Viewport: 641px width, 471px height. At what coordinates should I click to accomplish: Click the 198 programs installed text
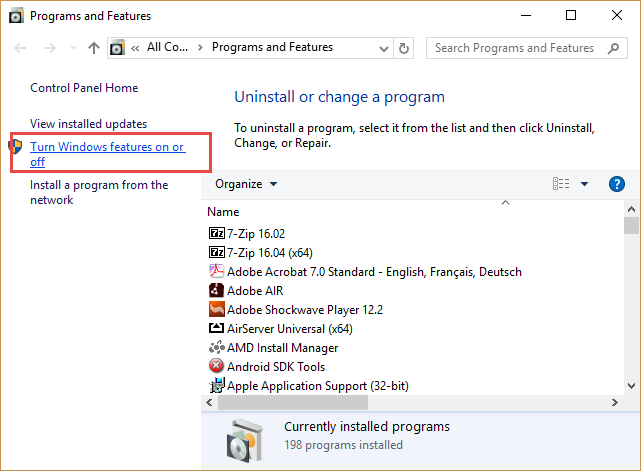343,444
